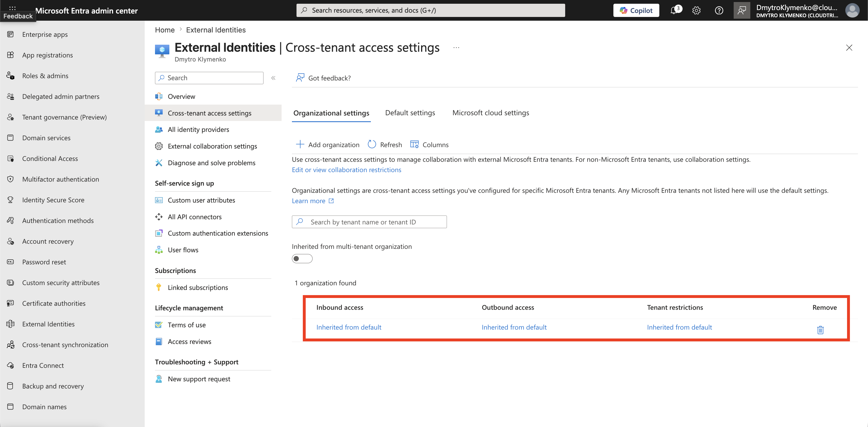Open Account recovery
Image resolution: width=868 pixels, height=427 pixels.
click(x=48, y=241)
